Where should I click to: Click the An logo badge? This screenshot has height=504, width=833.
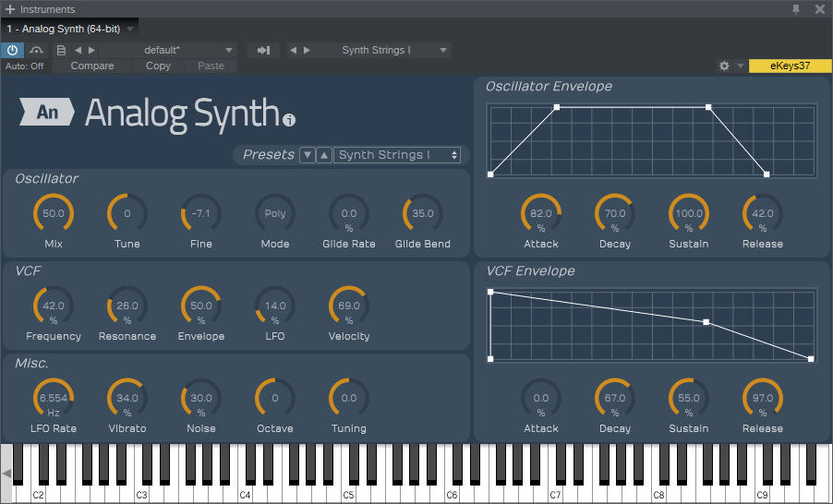coord(47,112)
